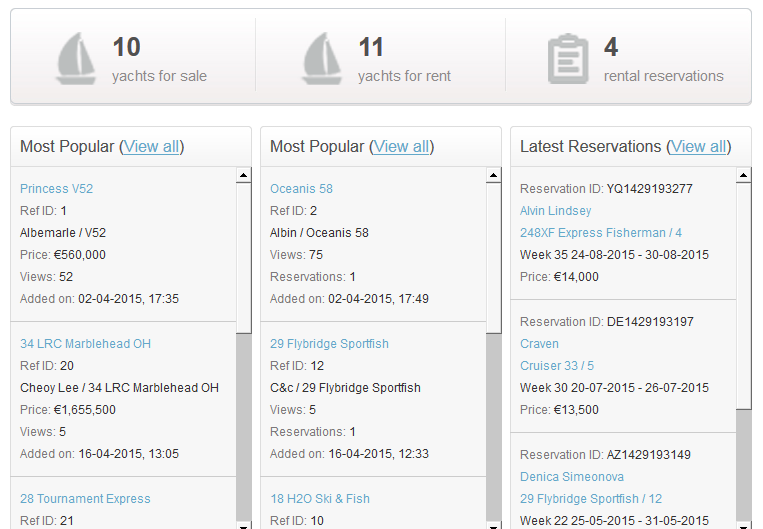Click the 10 yachts for sale count
Viewport: 763px width, 529px height.
pyautogui.click(x=127, y=47)
